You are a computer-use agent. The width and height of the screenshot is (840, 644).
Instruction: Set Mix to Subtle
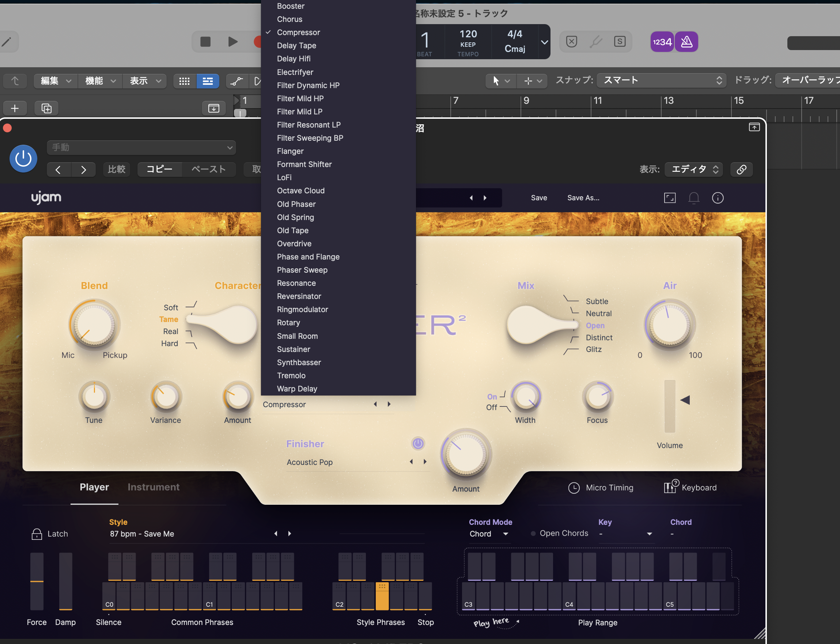click(597, 301)
